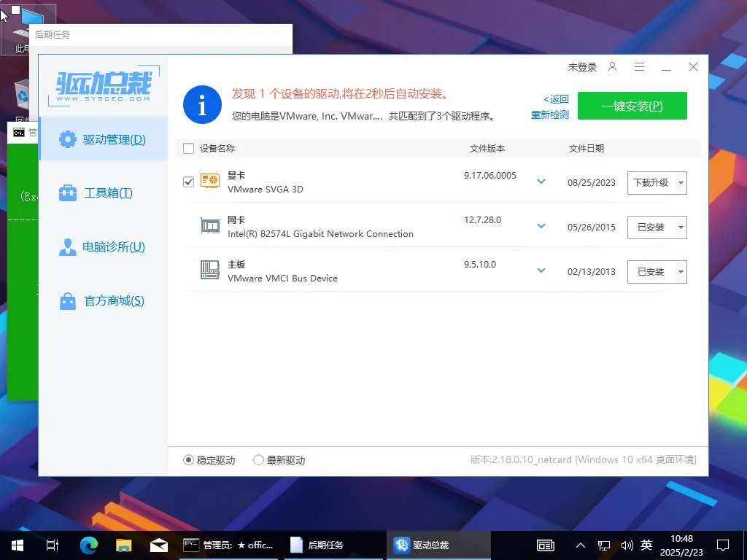Expand the 显卡 driver version dropdown
The width and height of the screenshot is (747, 560).
[x=541, y=181]
